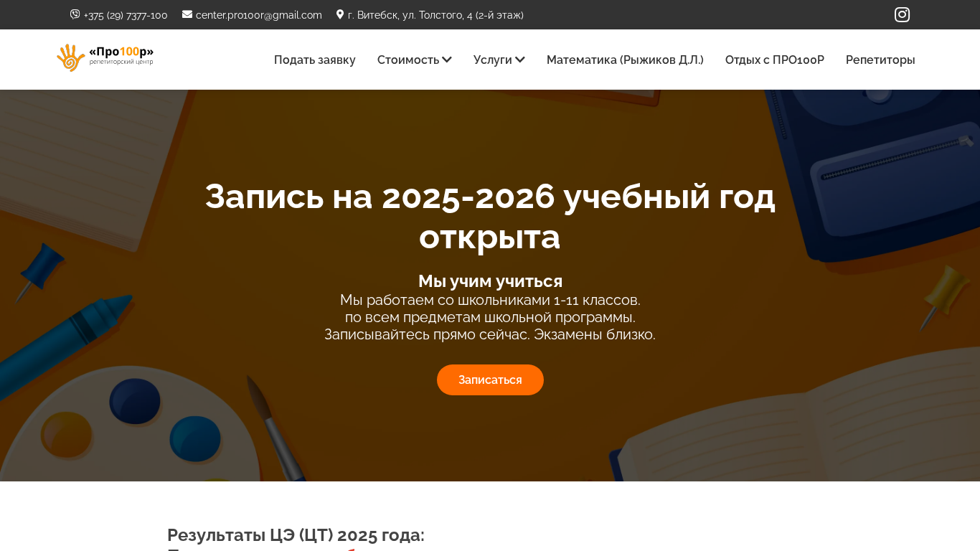
Task: Go to Подать заявку page
Action: 315,60
